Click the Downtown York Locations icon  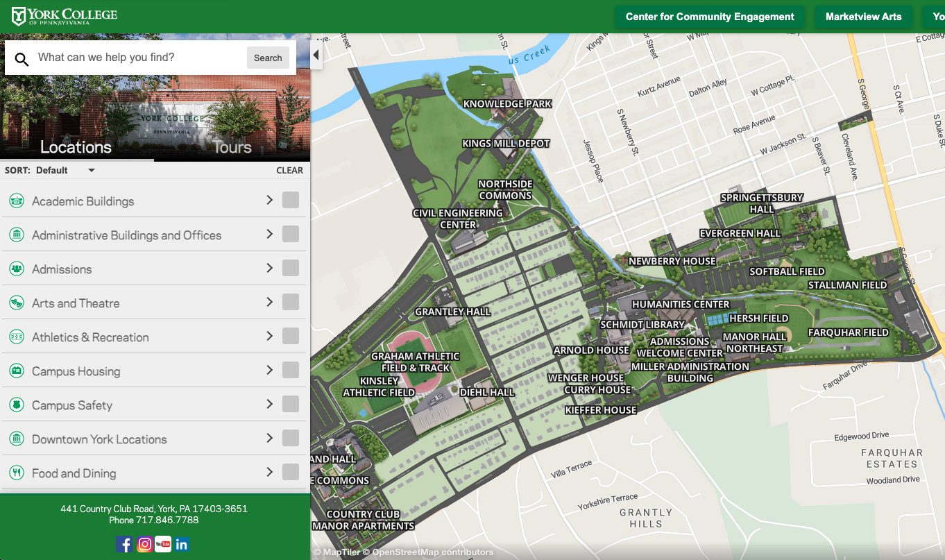17,439
